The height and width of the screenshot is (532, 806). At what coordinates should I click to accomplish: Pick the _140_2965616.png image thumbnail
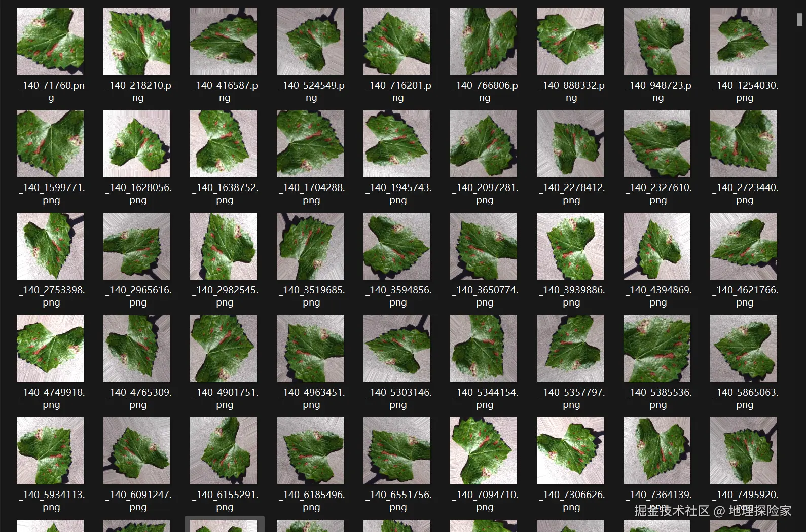(137, 246)
